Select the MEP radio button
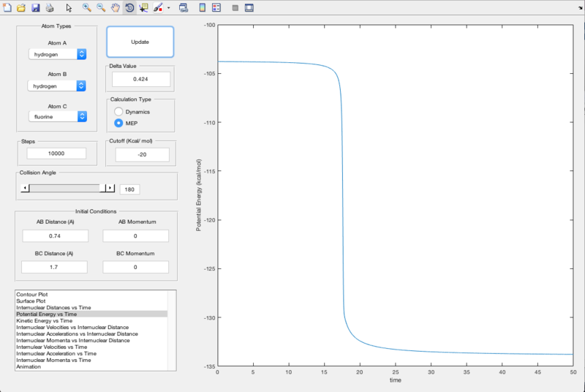Screen dimensions: 585x392 click(x=118, y=122)
